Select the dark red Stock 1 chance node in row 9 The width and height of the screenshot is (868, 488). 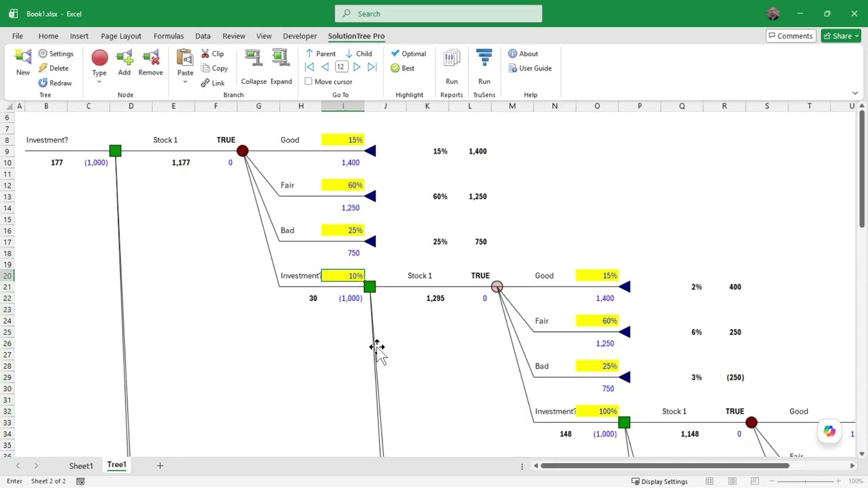tap(242, 150)
